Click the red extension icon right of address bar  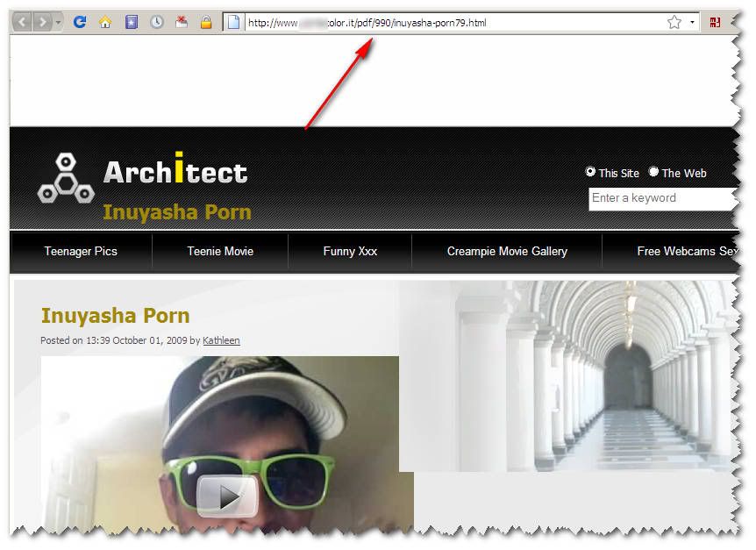716,22
